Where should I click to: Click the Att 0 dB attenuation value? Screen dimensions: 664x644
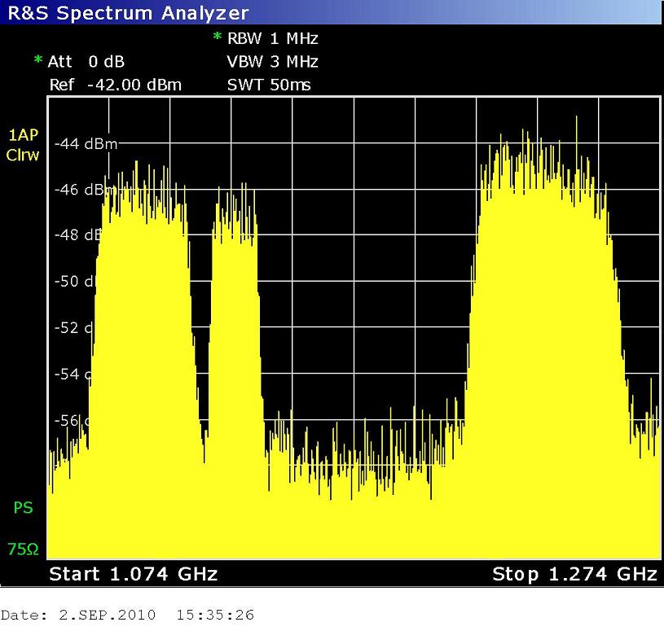click(x=91, y=62)
